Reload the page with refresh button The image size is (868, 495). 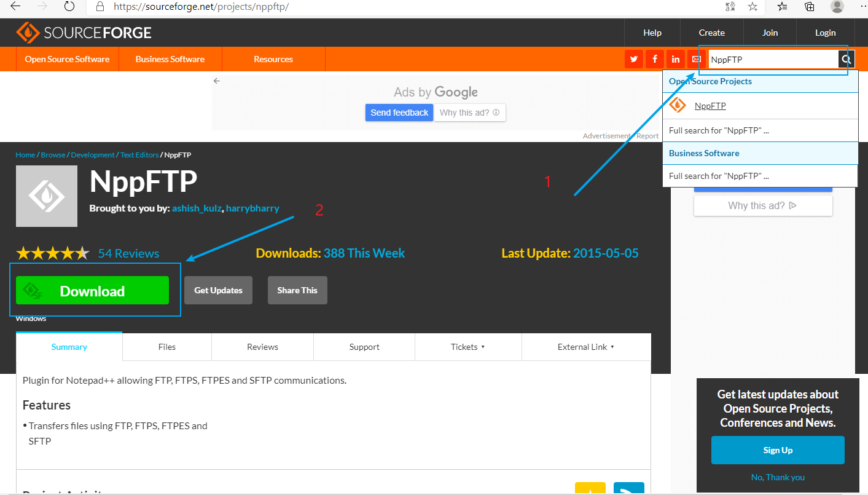click(69, 7)
